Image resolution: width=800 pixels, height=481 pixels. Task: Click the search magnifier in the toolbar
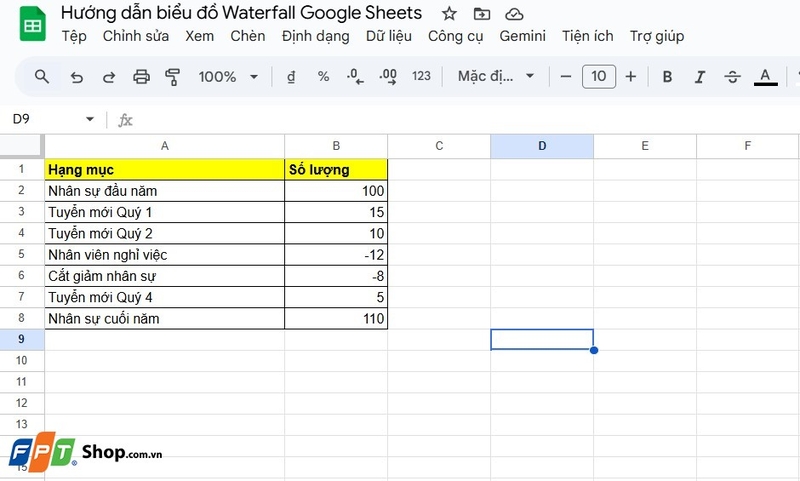(x=42, y=77)
